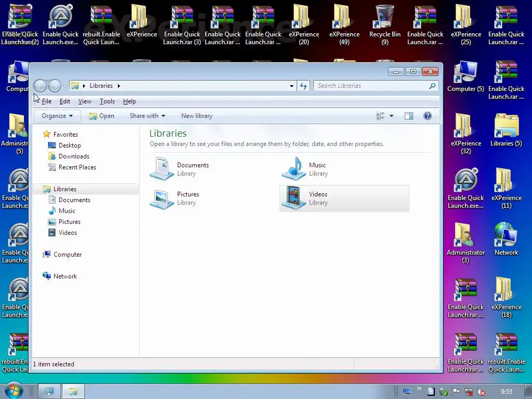Select the Pictures library large icon
The width and height of the screenshot is (532, 399).
point(162,198)
